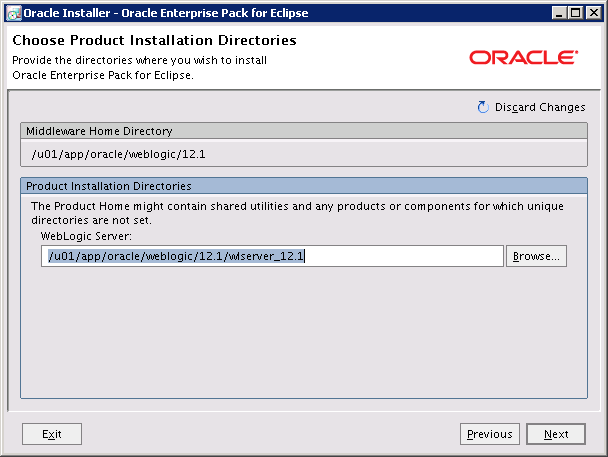Click the Product Home description paragraph
This screenshot has height=457, width=608.
[x=296, y=211]
